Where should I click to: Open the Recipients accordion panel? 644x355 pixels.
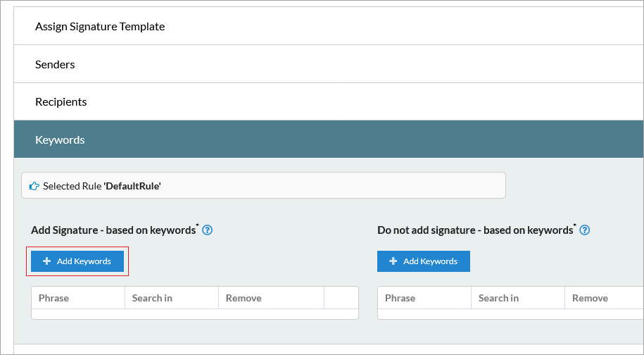pos(61,102)
